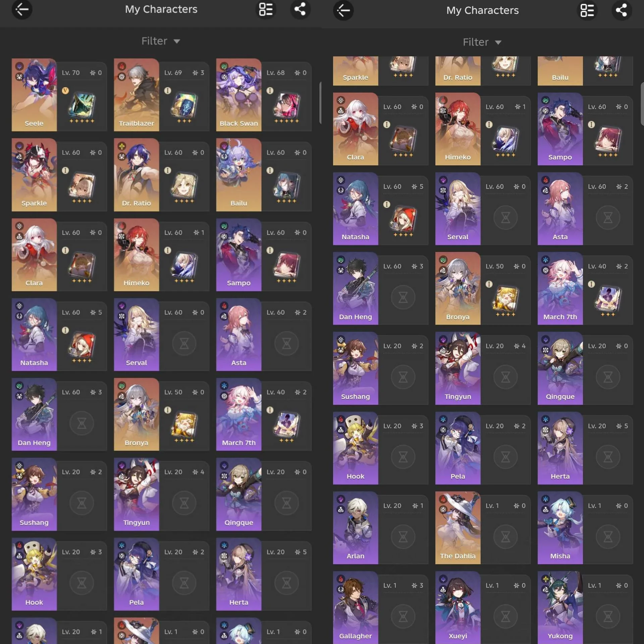Open Filter dropdown in right panel
This screenshot has height=644, width=644.
[482, 42]
